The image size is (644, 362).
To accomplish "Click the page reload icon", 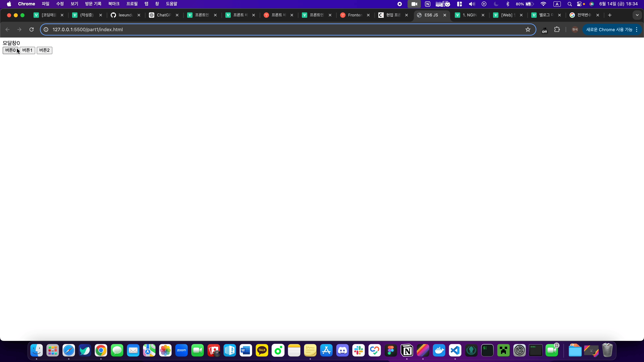I will point(32,29).
